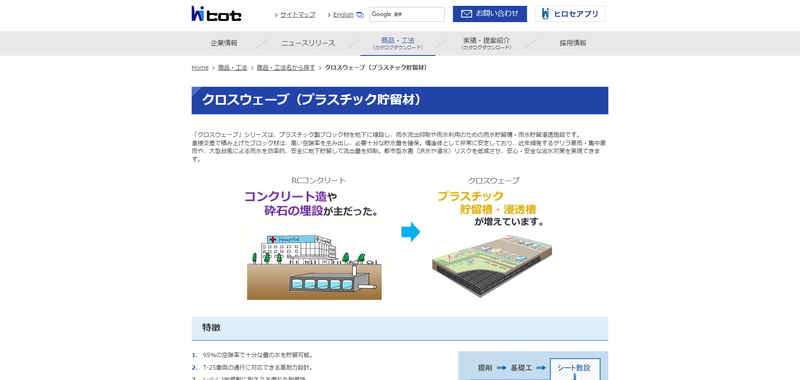Open the サイトマップ link
The width and height of the screenshot is (800, 380).
(x=297, y=14)
